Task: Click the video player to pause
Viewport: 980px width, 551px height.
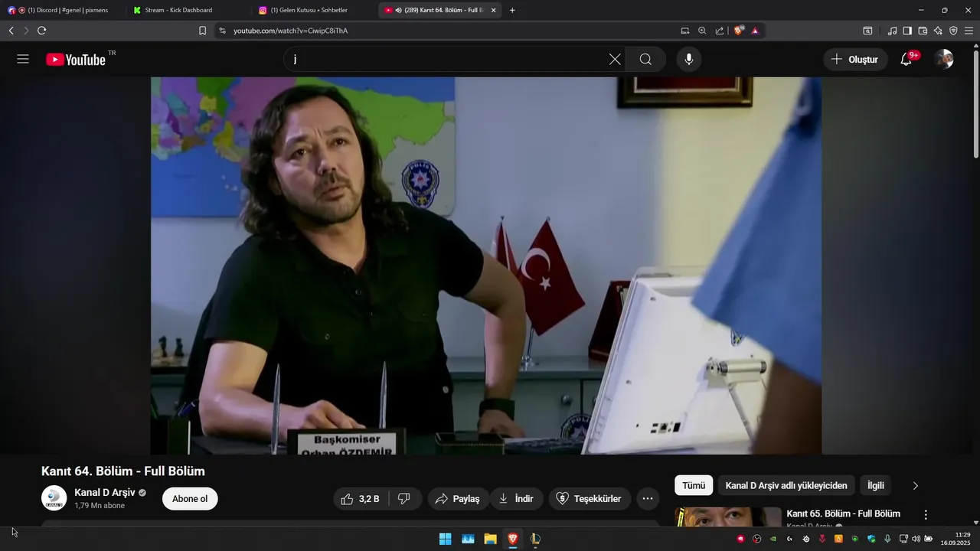Action: pyautogui.click(x=486, y=266)
